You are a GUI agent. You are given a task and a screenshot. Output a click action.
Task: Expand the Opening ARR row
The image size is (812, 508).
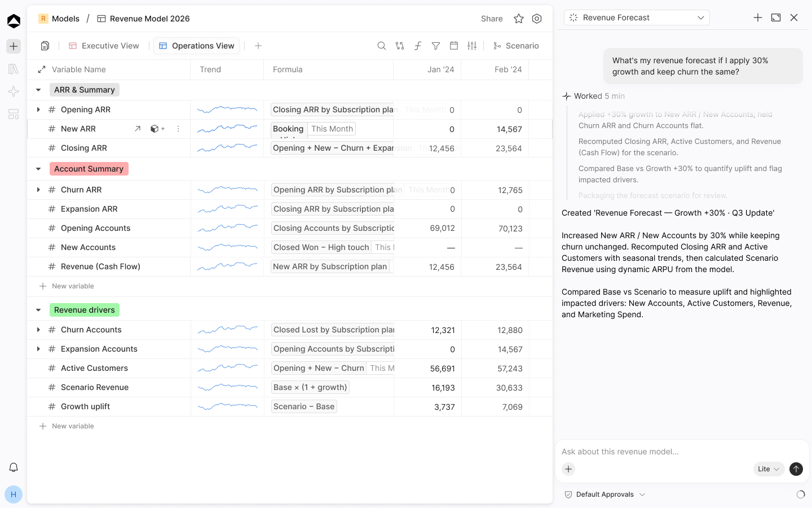38,110
